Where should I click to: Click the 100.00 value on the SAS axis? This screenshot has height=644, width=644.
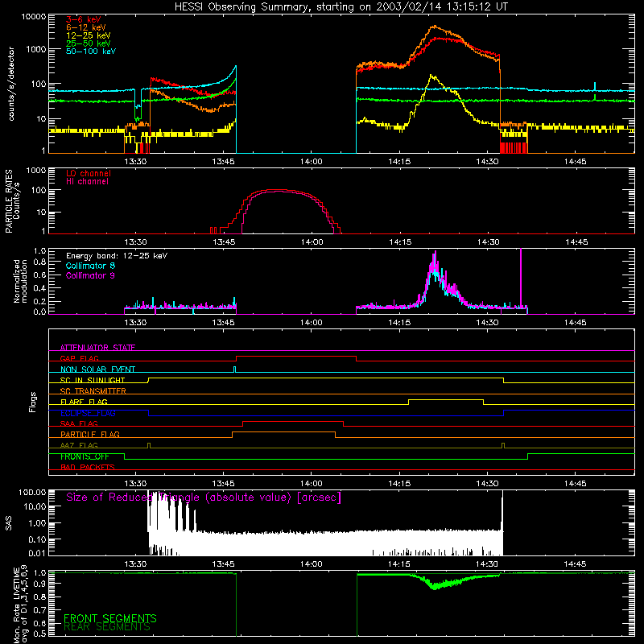(x=32, y=492)
